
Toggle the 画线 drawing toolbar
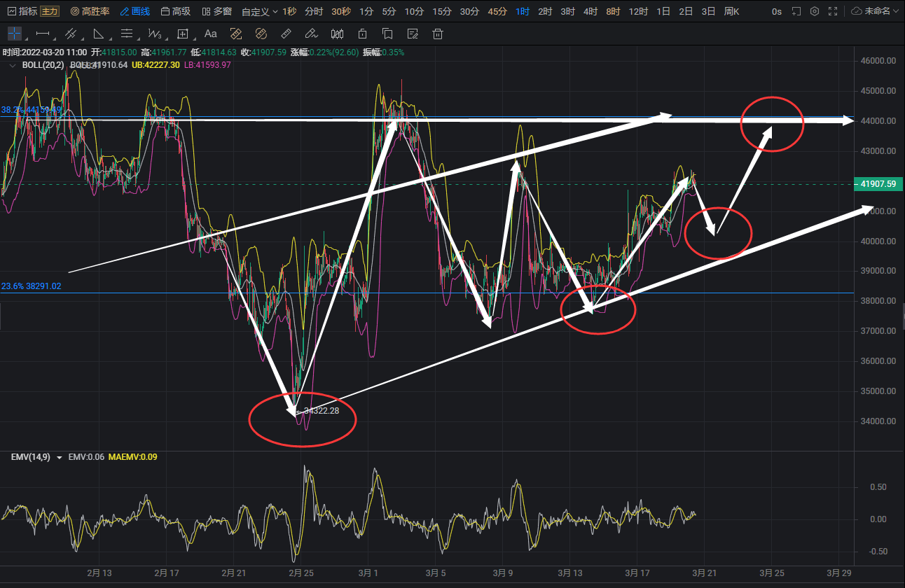pyautogui.click(x=135, y=11)
